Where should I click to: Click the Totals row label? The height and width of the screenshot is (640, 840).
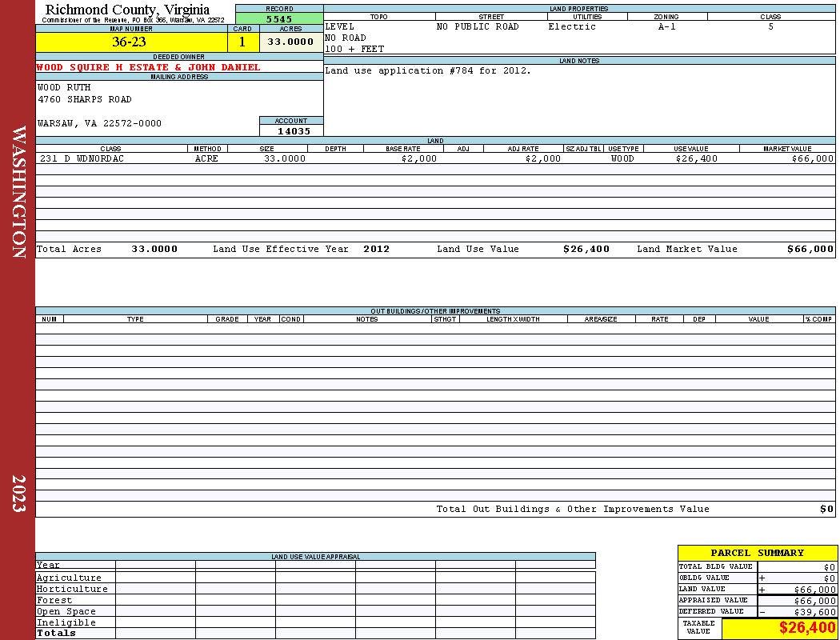tap(56, 633)
